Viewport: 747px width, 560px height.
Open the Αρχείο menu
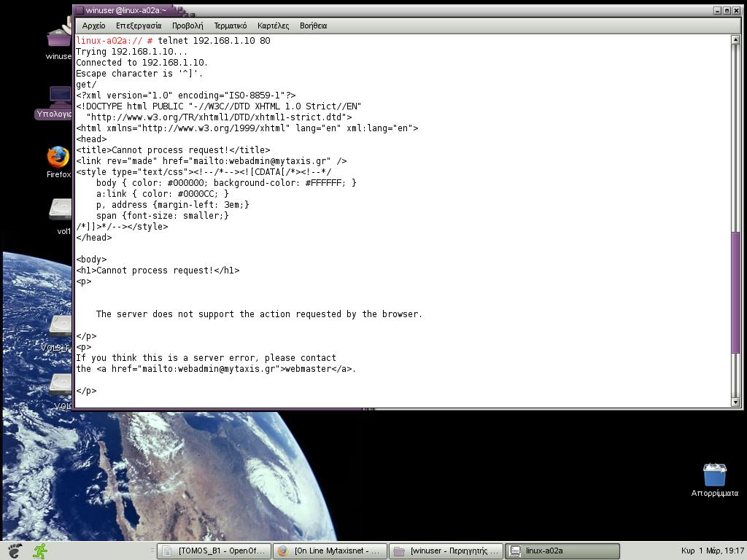(93, 26)
